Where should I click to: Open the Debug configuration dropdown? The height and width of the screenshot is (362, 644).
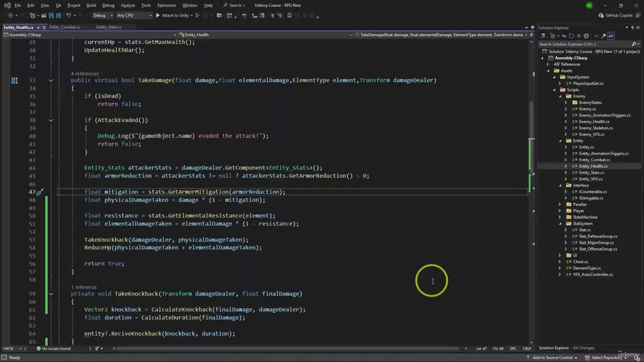102,16
